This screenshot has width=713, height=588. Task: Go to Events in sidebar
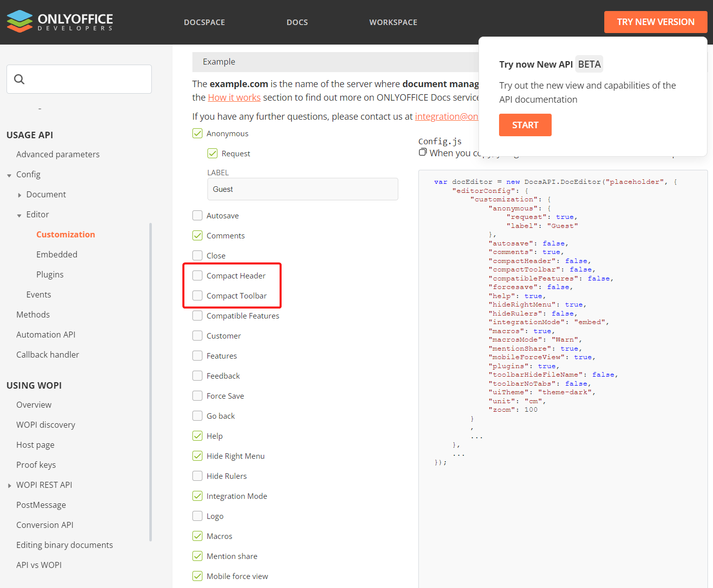tap(39, 295)
